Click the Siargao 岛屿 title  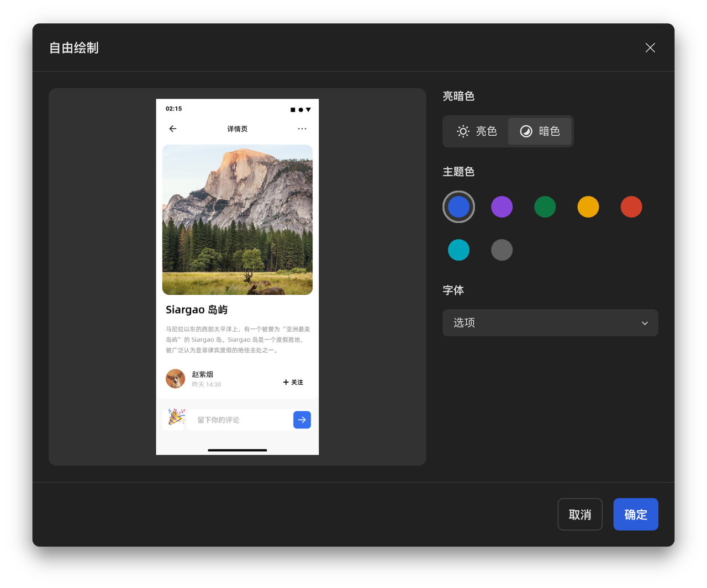[x=197, y=310]
